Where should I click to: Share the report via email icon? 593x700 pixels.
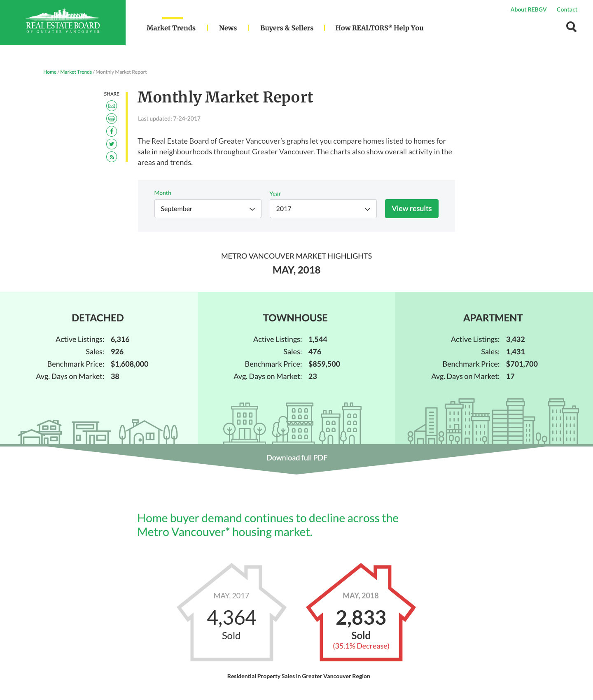pos(112,106)
